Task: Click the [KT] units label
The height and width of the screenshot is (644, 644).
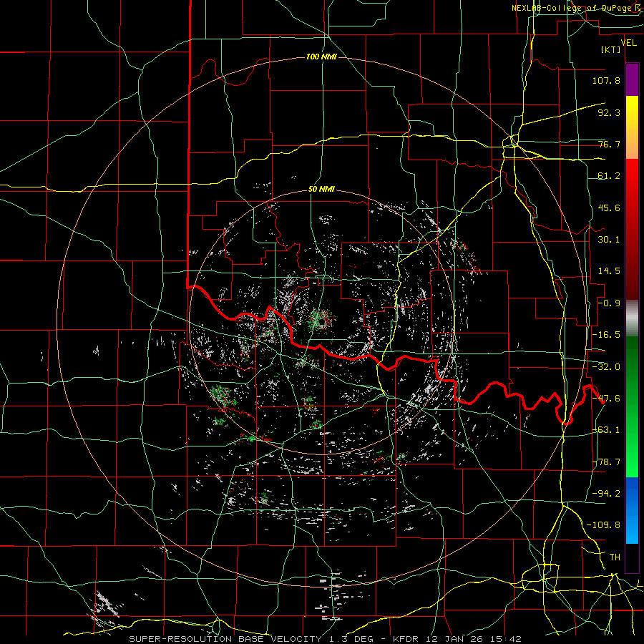Action: [610, 49]
